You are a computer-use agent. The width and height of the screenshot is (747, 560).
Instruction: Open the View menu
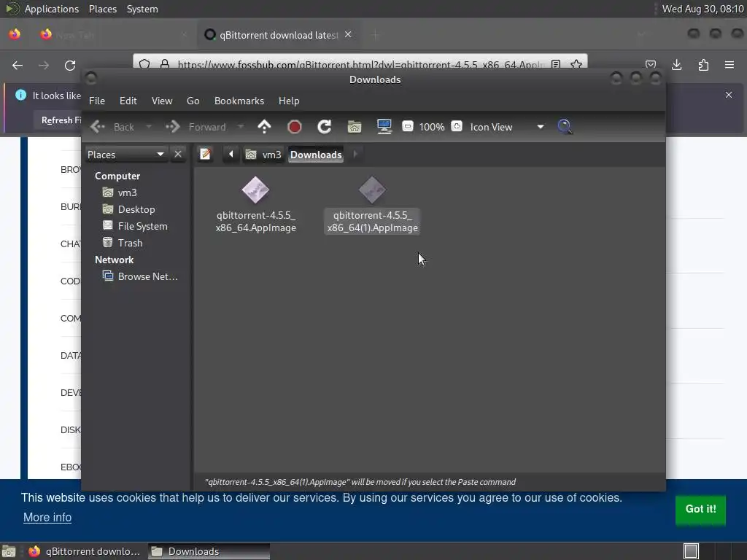tap(162, 101)
